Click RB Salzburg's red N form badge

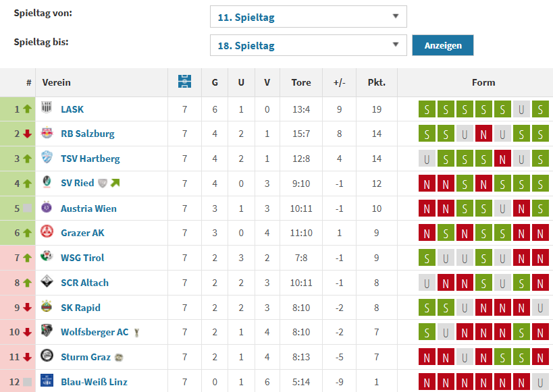pos(483,134)
